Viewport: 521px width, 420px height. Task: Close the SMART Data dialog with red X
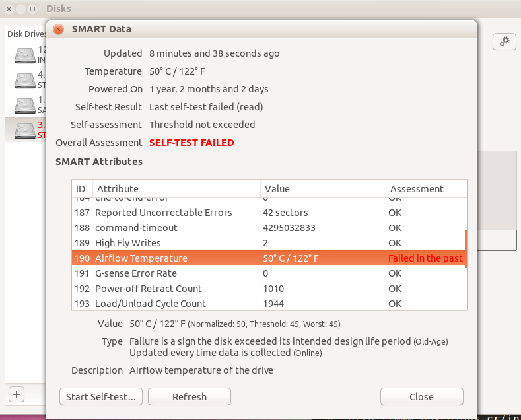click(x=59, y=29)
